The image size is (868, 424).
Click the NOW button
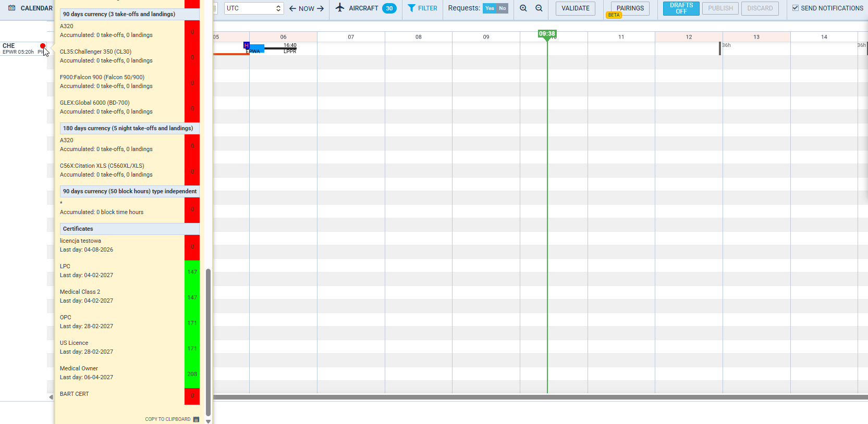(307, 8)
